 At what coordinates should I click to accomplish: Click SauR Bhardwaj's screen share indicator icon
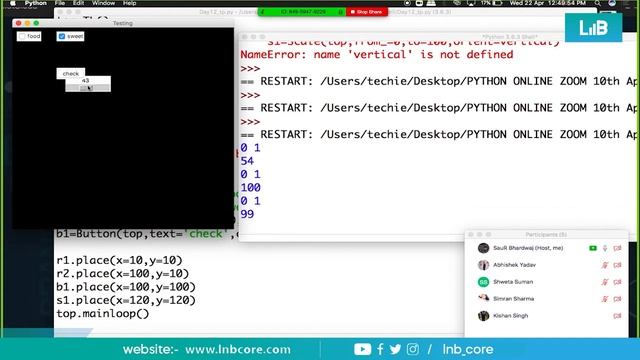(x=593, y=248)
